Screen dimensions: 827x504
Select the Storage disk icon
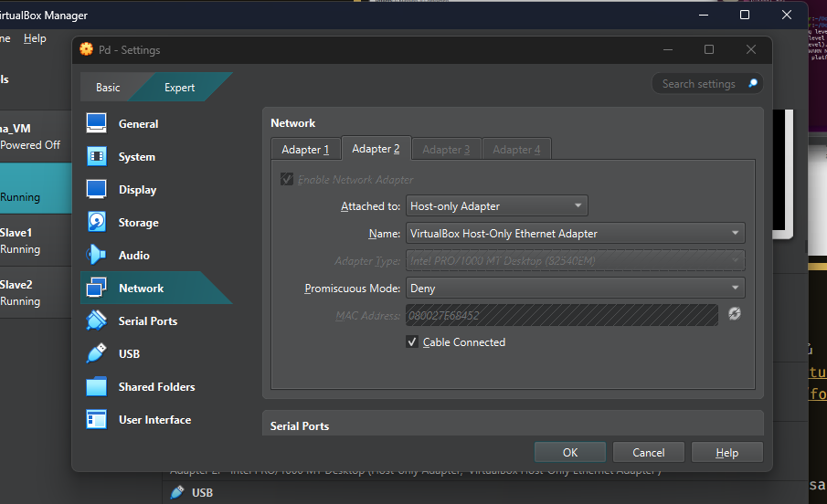pos(97,223)
